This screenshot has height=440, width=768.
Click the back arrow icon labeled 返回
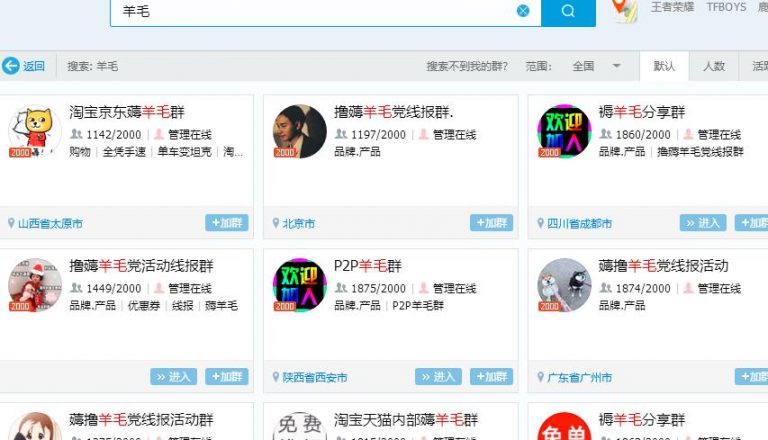click(x=12, y=66)
